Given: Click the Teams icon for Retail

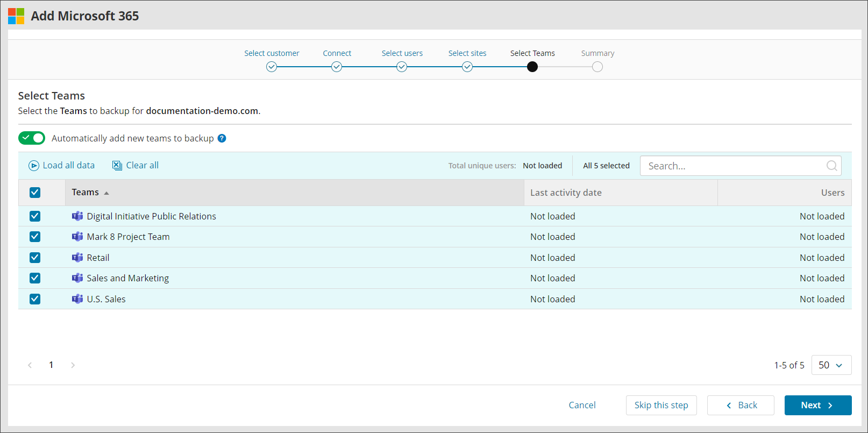Looking at the screenshot, I should 77,258.
